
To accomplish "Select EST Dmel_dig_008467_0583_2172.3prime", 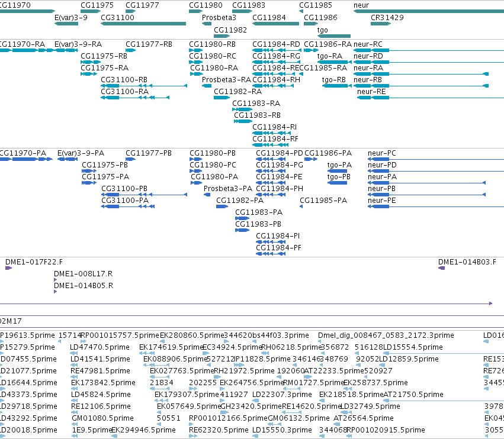I will (386, 335).
